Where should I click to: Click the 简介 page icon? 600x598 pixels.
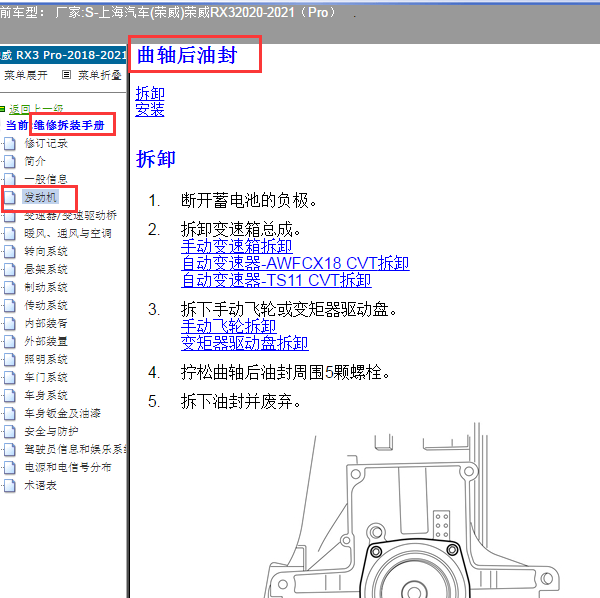tap(10, 162)
